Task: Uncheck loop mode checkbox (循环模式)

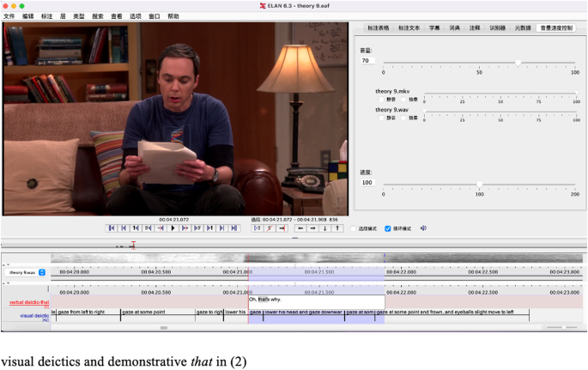Action: click(x=388, y=228)
